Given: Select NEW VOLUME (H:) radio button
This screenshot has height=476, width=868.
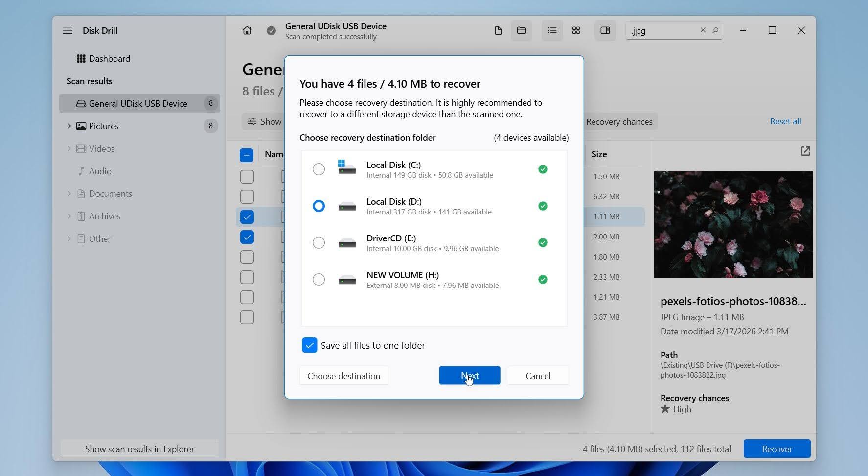Looking at the screenshot, I should [x=319, y=279].
